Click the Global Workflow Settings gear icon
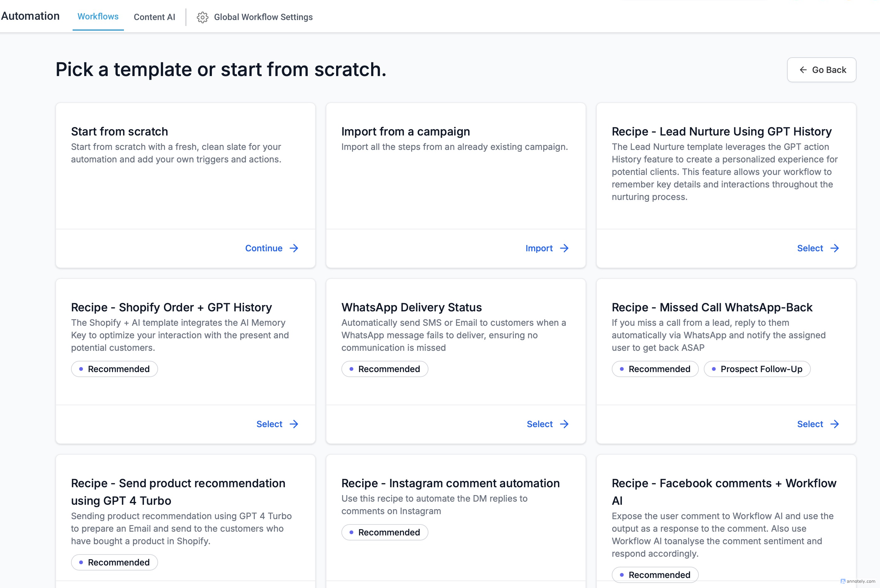This screenshot has width=880, height=588. [x=202, y=17]
